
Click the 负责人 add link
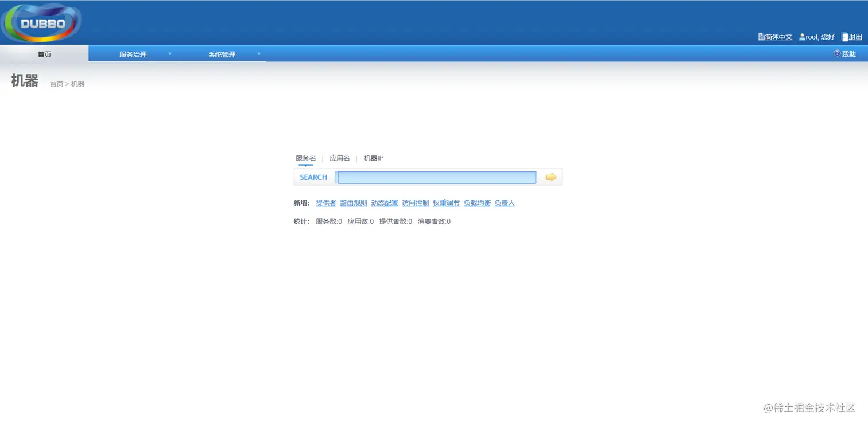click(x=505, y=203)
